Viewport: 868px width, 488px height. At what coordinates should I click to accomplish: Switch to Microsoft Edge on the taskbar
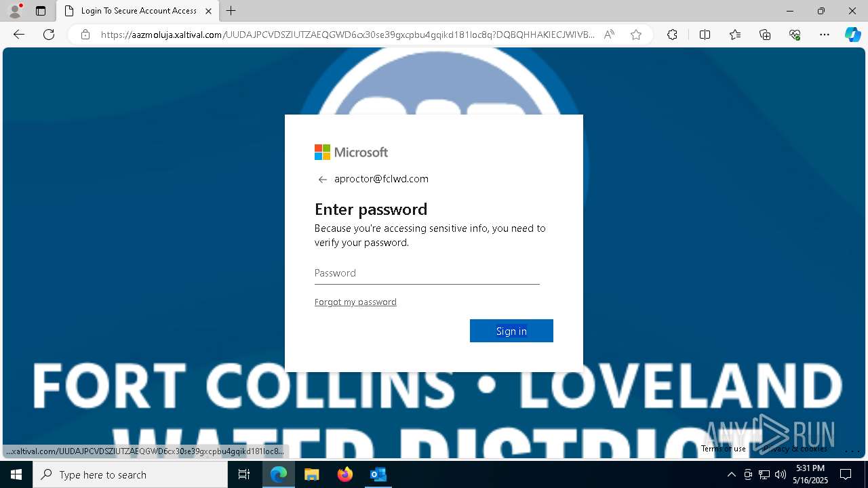click(279, 474)
